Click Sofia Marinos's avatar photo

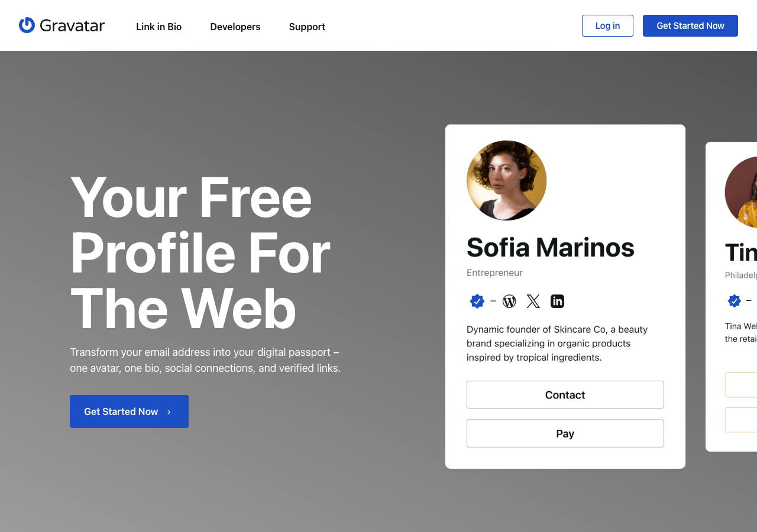(506, 180)
